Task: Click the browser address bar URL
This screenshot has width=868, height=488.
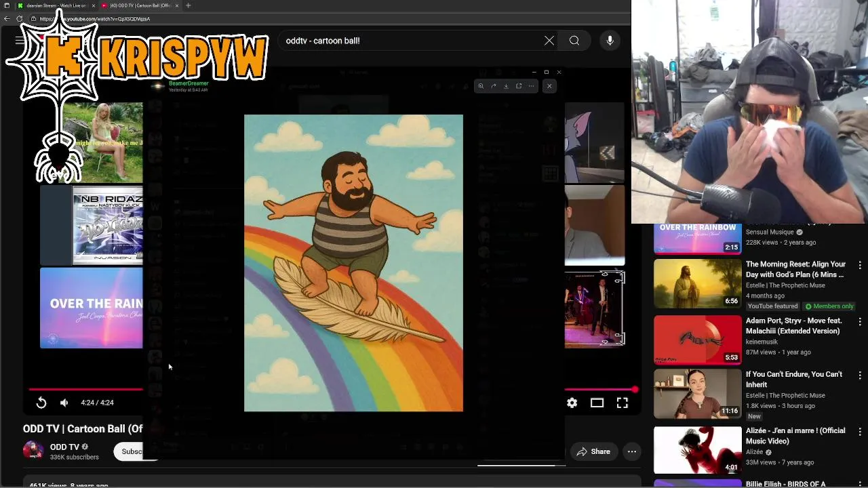Action: point(95,19)
